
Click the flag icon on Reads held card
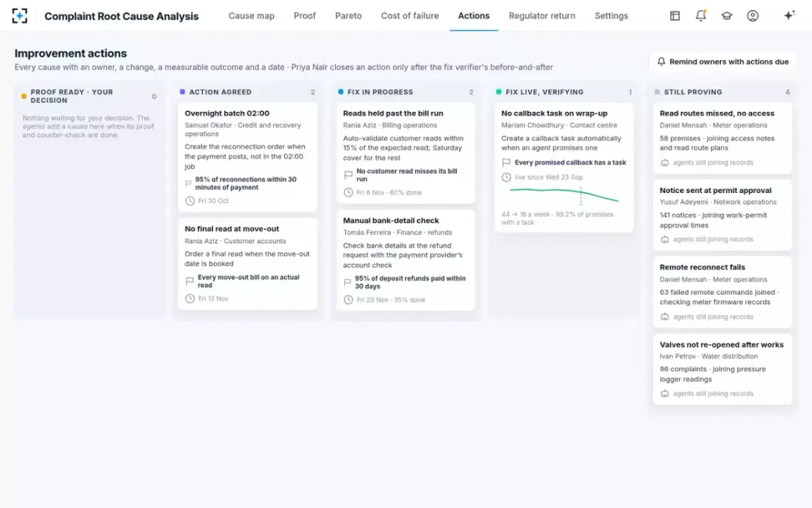pyautogui.click(x=348, y=175)
